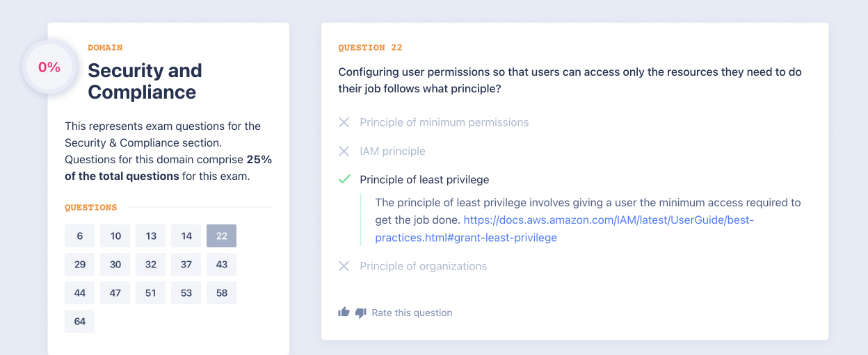868x355 pixels.
Task: Open question 43 from the grid
Action: pos(222,265)
